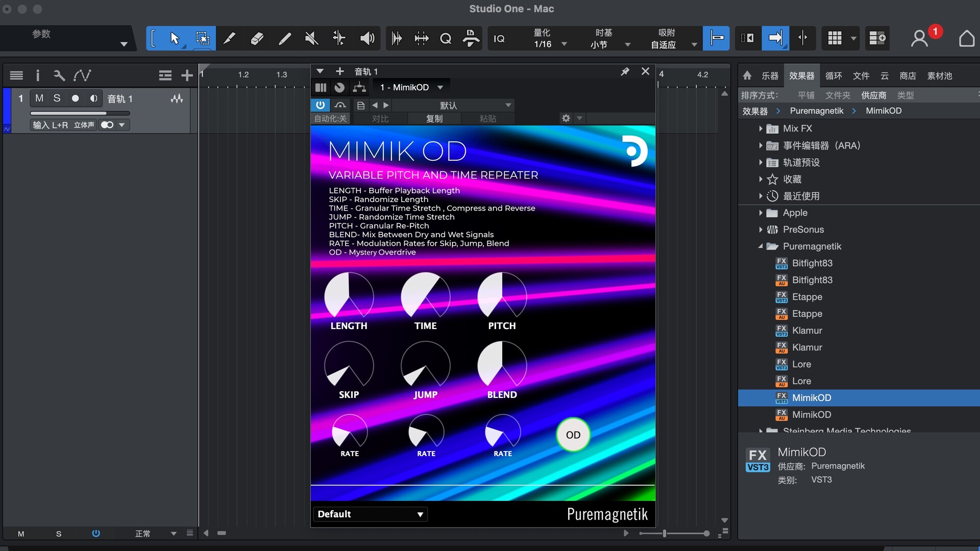This screenshot has width=980, height=551.
Task: Collapse the Puremagnetik folder
Action: point(761,246)
